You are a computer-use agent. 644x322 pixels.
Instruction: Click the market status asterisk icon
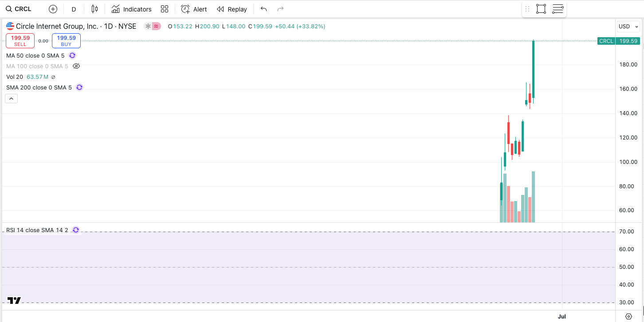pyautogui.click(x=148, y=27)
